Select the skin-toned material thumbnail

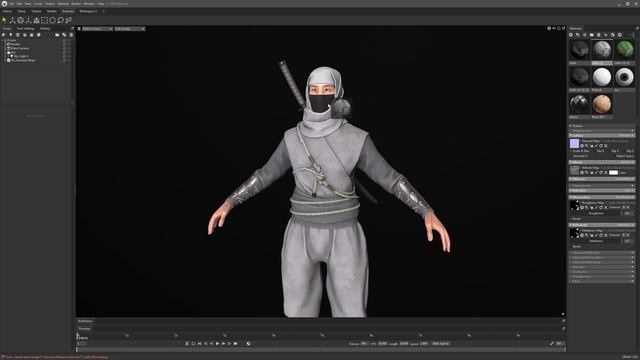pos(602,104)
